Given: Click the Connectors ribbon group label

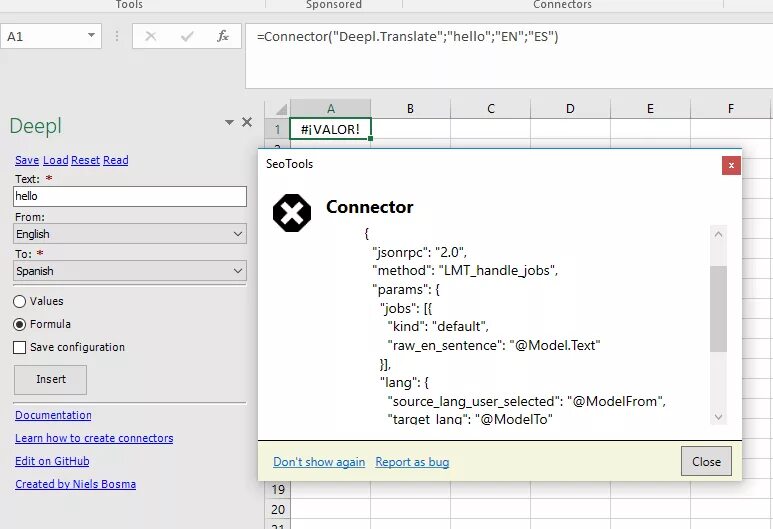Looking at the screenshot, I should coord(562,4).
